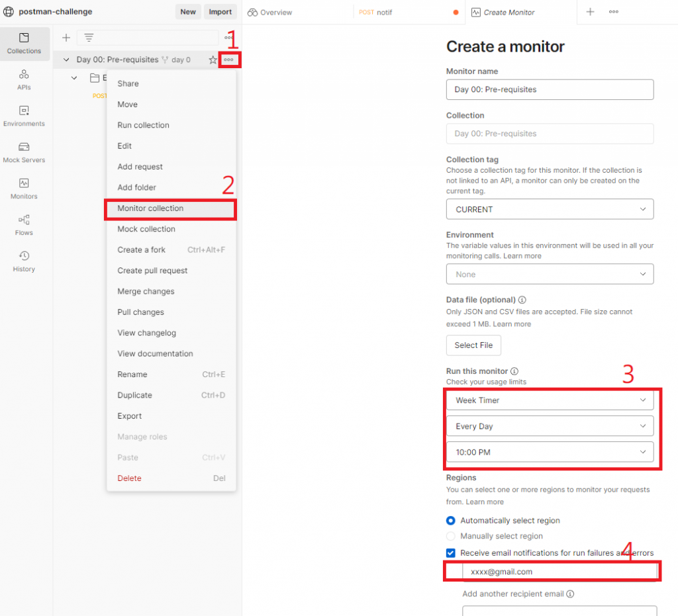The image size is (678, 616).
Task: Choose View changelog from the context menu
Action: point(171,333)
